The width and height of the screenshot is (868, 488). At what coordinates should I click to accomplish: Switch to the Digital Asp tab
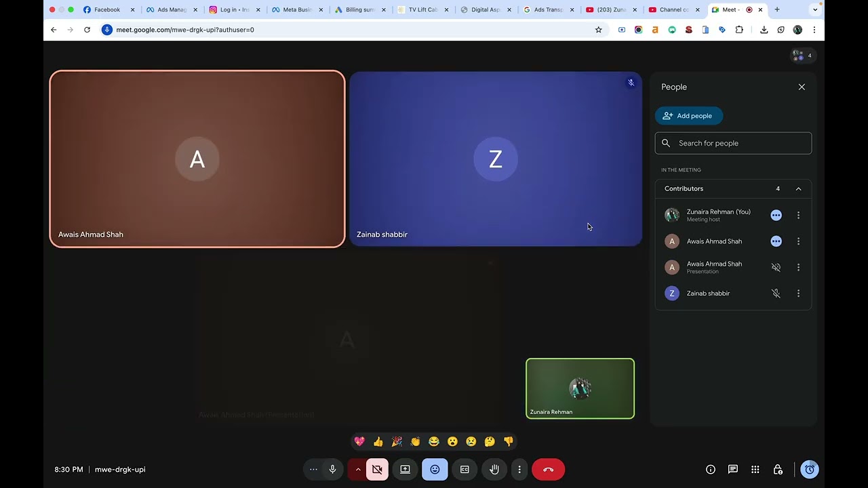(485, 9)
